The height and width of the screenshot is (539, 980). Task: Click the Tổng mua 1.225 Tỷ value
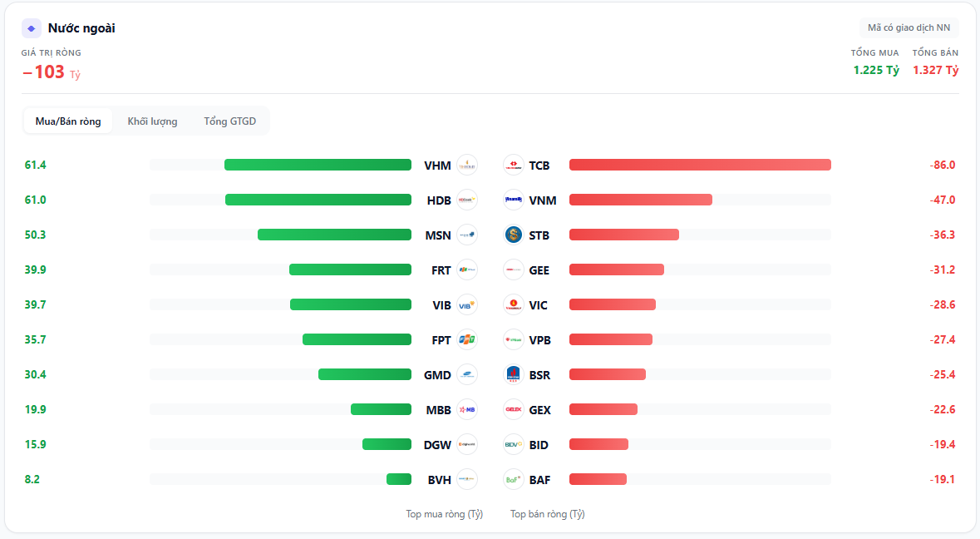(876, 70)
